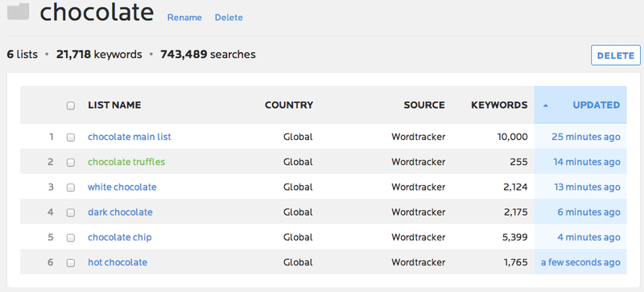Screen dimensions: 644x292
Task: Check the chocolate main list checkbox
Action: [x=71, y=138]
